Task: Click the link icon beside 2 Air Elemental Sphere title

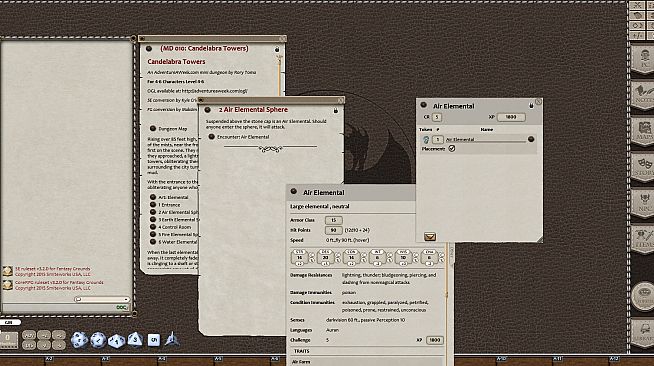Action: (207, 110)
